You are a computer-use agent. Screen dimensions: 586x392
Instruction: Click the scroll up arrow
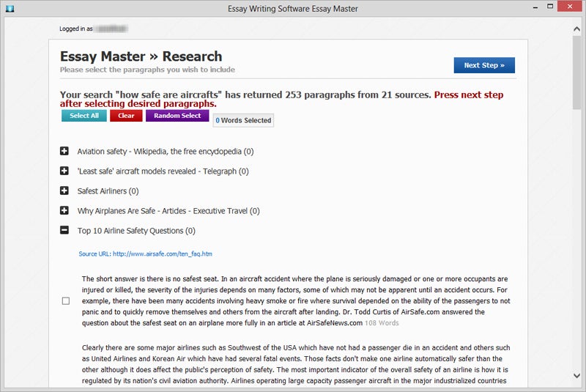click(x=576, y=29)
